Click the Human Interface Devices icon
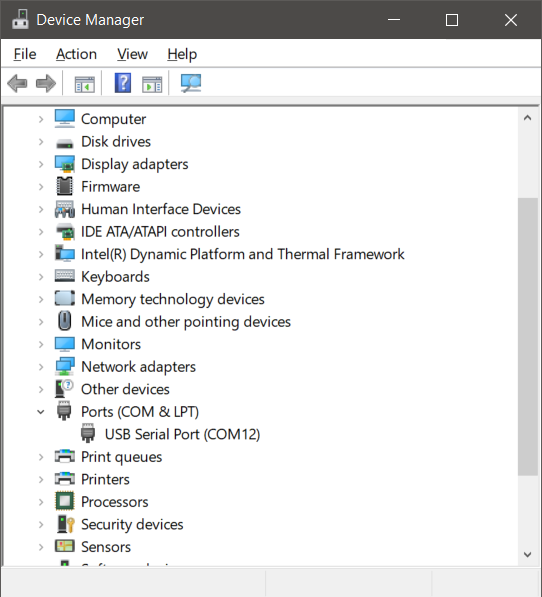This screenshot has height=597, width=542. [65, 209]
